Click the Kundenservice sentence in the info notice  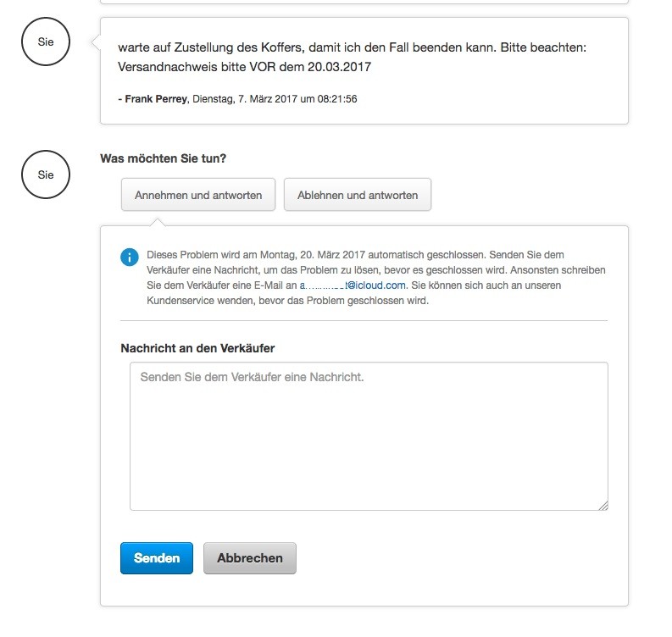pyautogui.click(x=354, y=293)
